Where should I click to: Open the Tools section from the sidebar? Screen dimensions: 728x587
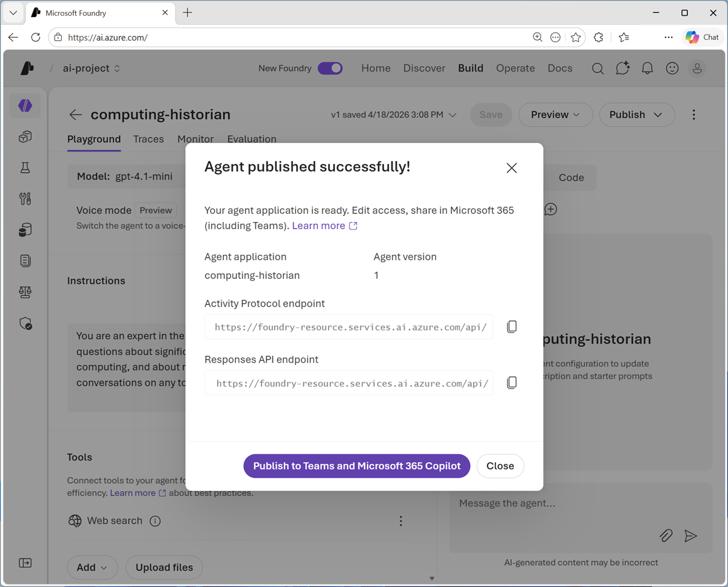25,198
